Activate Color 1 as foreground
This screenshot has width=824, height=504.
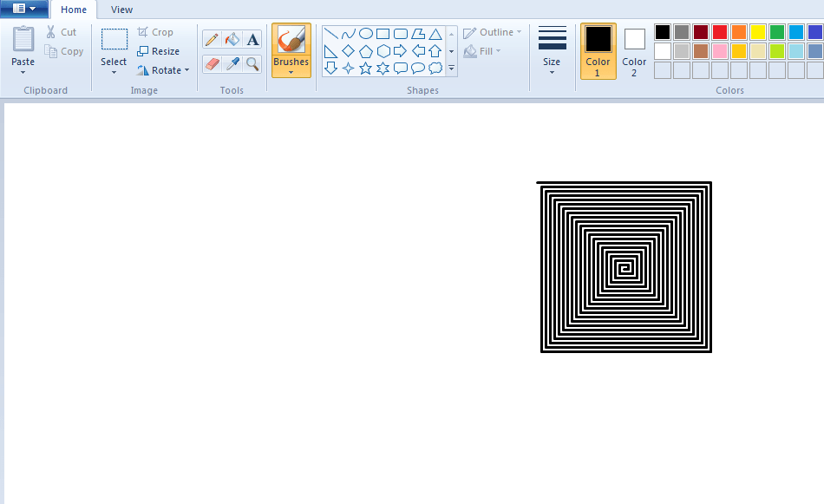pos(598,50)
